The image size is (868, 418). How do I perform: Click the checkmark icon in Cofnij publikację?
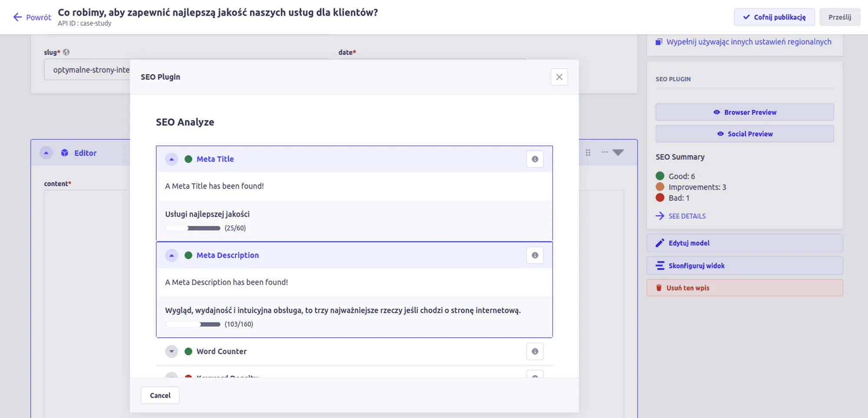point(746,17)
